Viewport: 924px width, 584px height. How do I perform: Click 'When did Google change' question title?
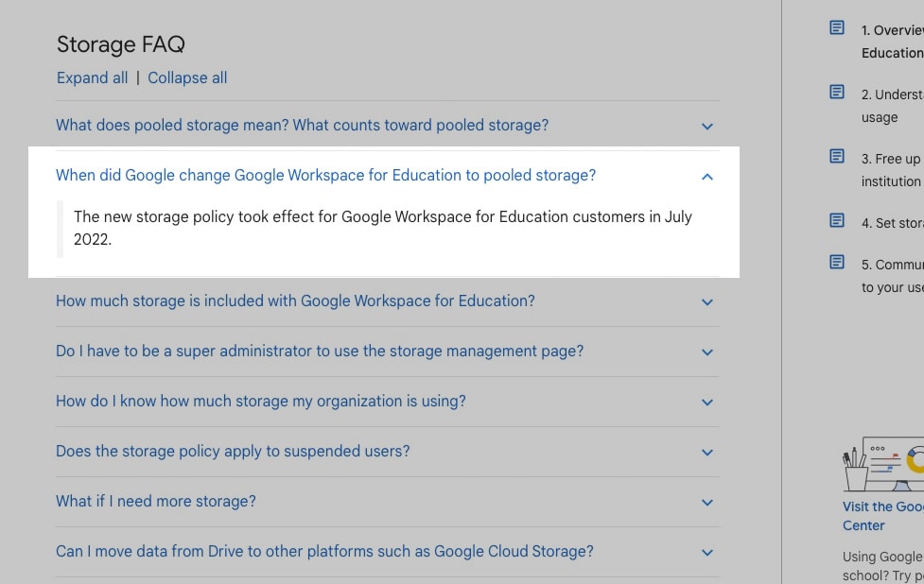point(326,175)
